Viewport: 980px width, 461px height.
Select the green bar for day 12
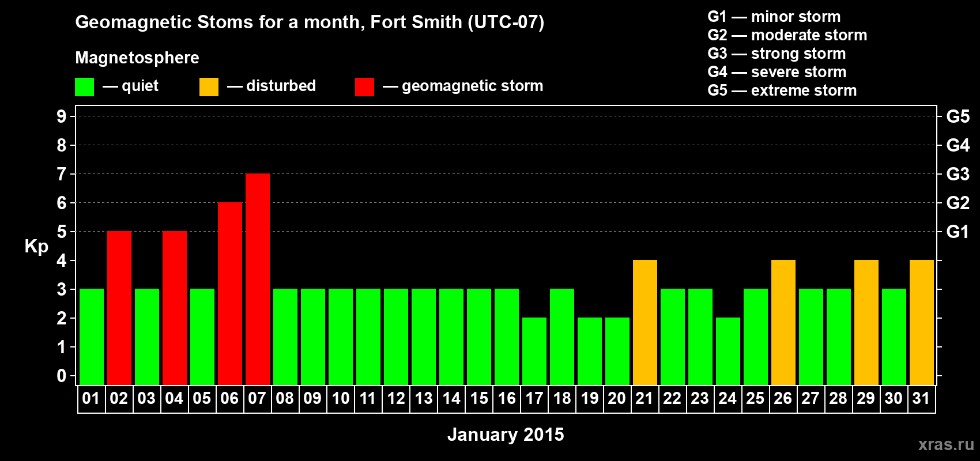pos(396,337)
